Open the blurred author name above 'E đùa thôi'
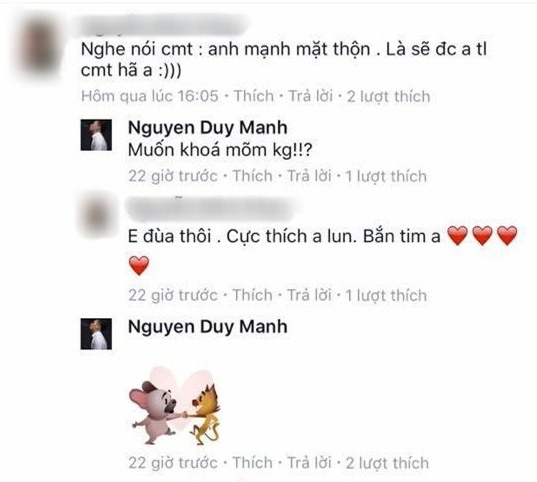The height and width of the screenshot is (482, 537). [211, 209]
